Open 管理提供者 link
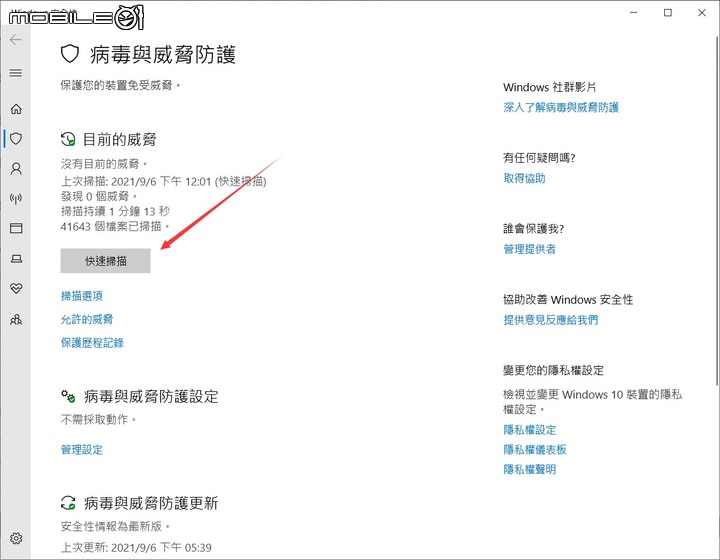Screen dimensions: 720x560 coord(529,249)
